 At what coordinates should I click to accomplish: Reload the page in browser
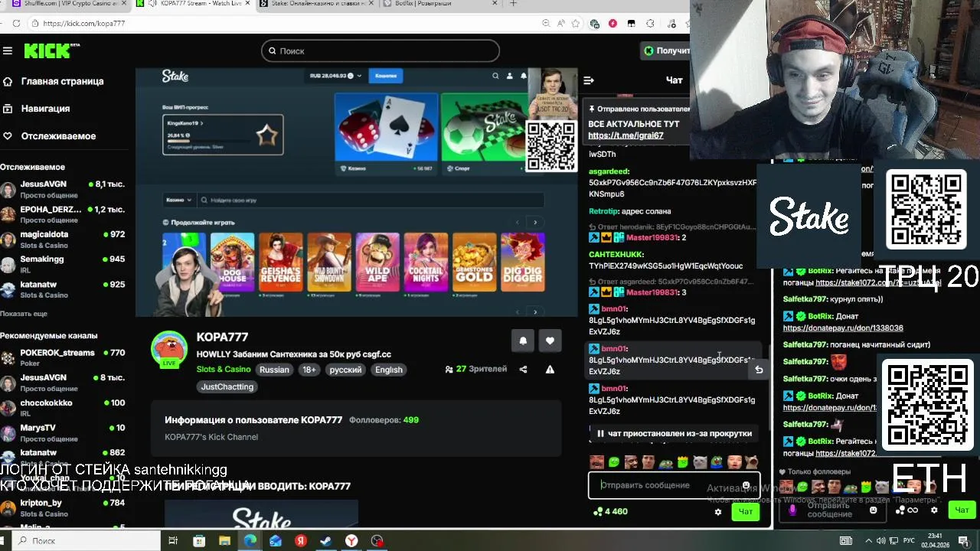click(16, 24)
